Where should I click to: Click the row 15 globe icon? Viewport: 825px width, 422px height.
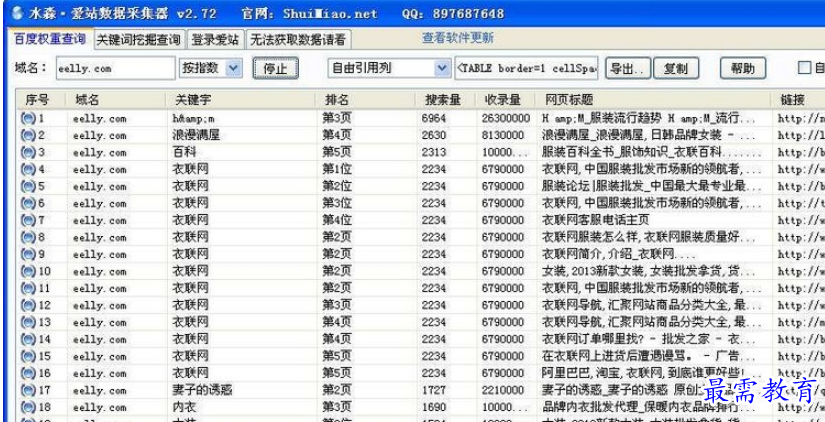[28, 356]
